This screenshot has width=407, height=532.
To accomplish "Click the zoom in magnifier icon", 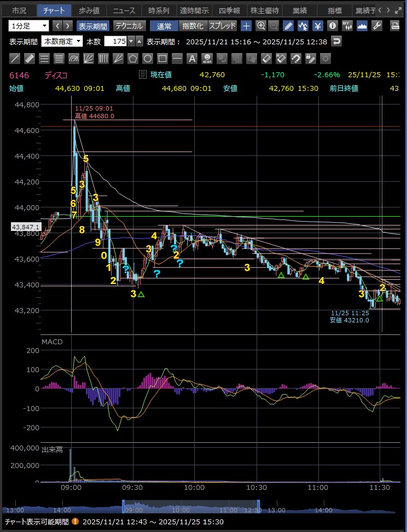I will point(261,26).
